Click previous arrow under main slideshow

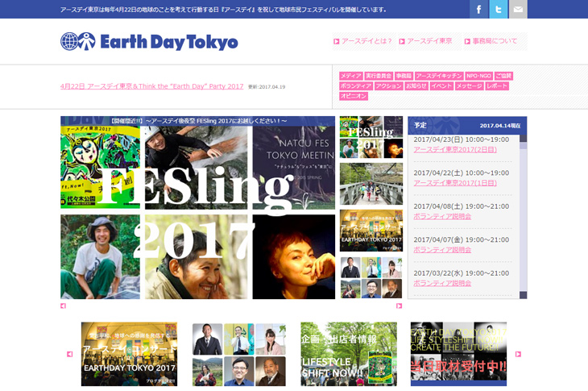(x=64, y=306)
